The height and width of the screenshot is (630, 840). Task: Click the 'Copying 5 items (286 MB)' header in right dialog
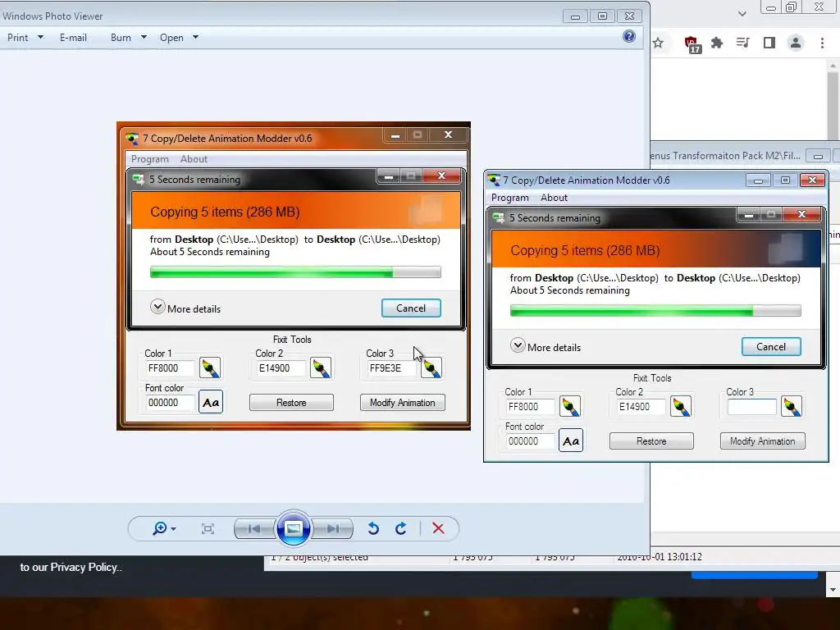(x=585, y=250)
